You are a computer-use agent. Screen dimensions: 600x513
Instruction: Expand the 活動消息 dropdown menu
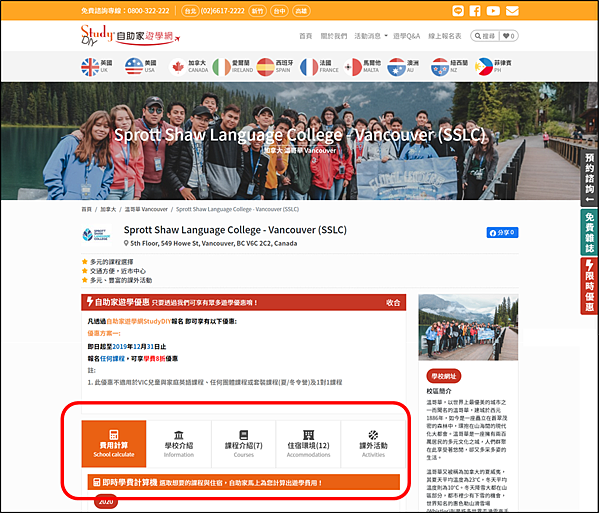coord(370,36)
